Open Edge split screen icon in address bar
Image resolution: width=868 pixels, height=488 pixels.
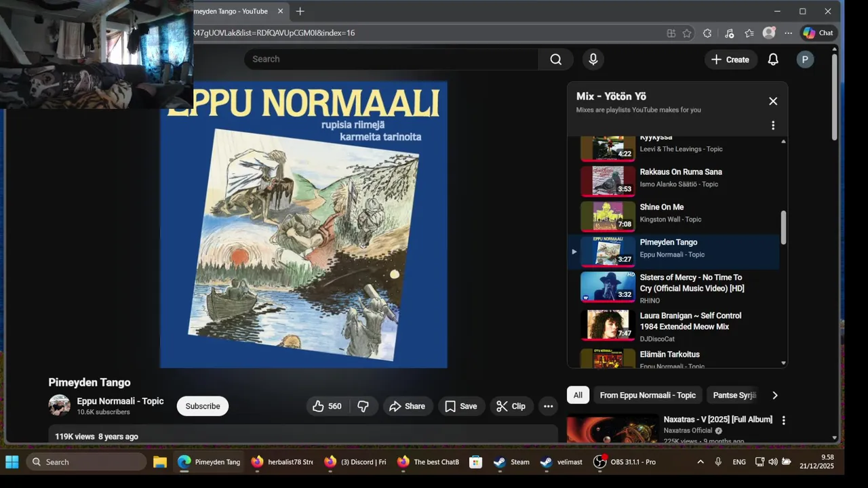671,33
